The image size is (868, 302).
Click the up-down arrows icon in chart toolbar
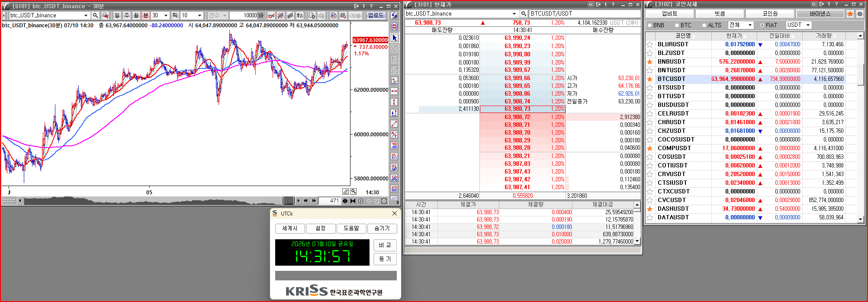(299, 15)
